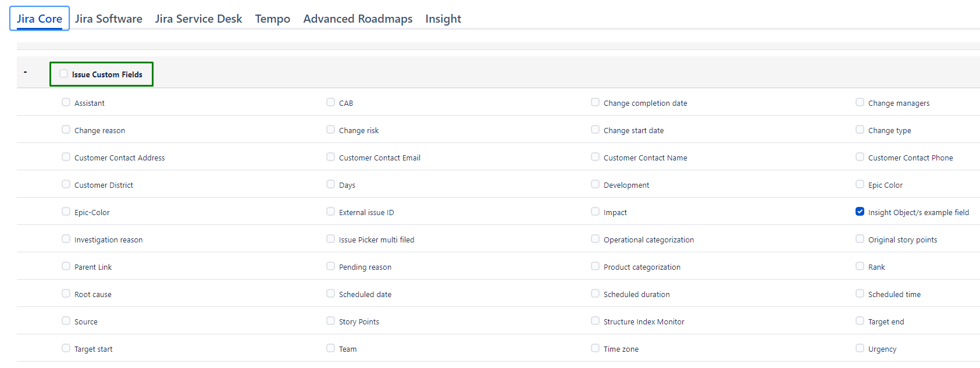
Task: Collapse the Issue Custom Fields section
Action: point(25,72)
